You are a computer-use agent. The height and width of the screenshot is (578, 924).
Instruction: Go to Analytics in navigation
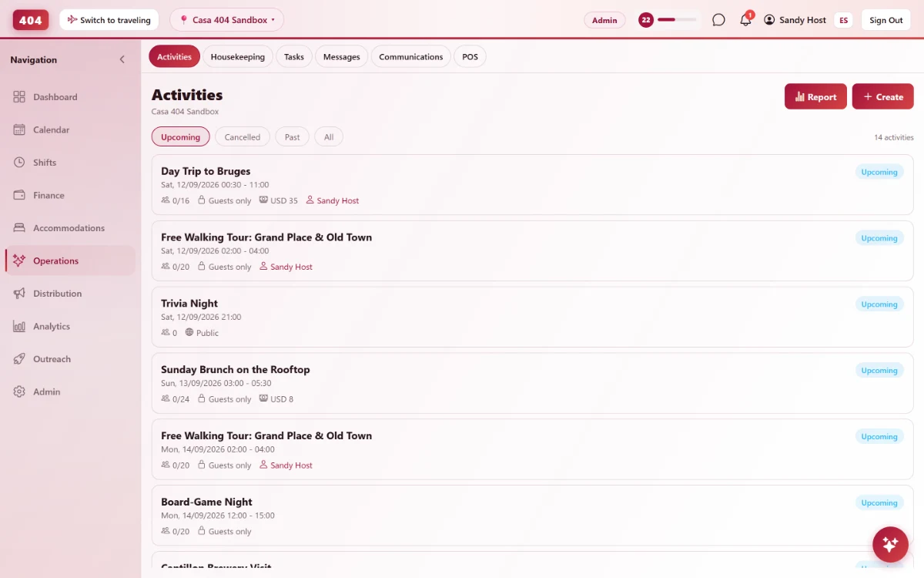(x=70, y=326)
